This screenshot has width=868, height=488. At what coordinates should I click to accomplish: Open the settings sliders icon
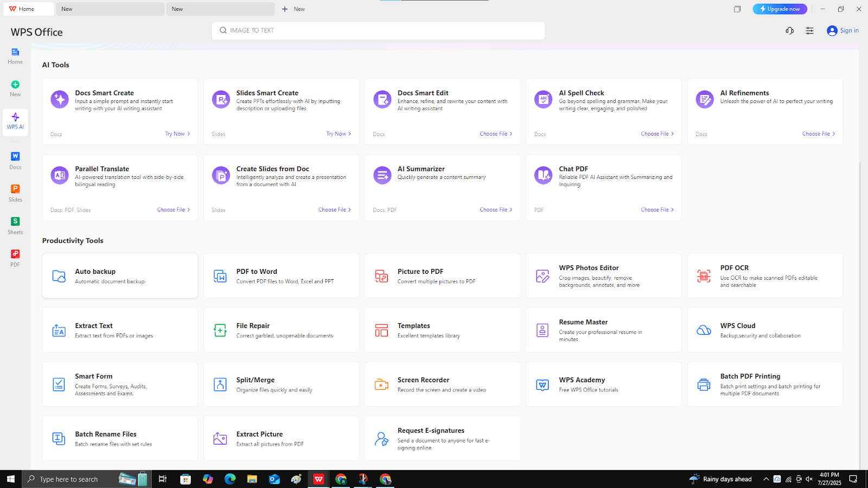click(x=810, y=31)
